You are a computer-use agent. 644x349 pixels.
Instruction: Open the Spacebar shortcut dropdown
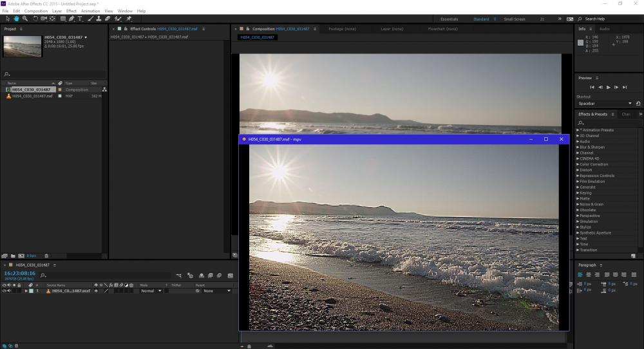(630, 104)
